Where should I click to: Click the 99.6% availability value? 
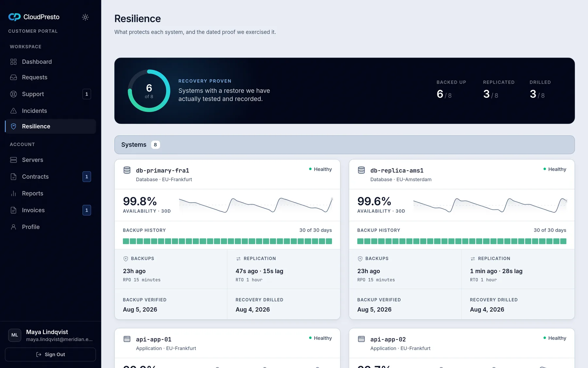[374, 201]
